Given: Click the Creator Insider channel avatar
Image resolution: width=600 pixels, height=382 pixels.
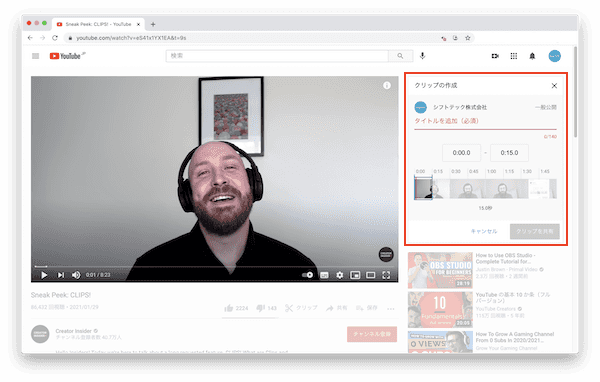Looking at the screenshot, I should pyautogui.click(x=40, y=334).
